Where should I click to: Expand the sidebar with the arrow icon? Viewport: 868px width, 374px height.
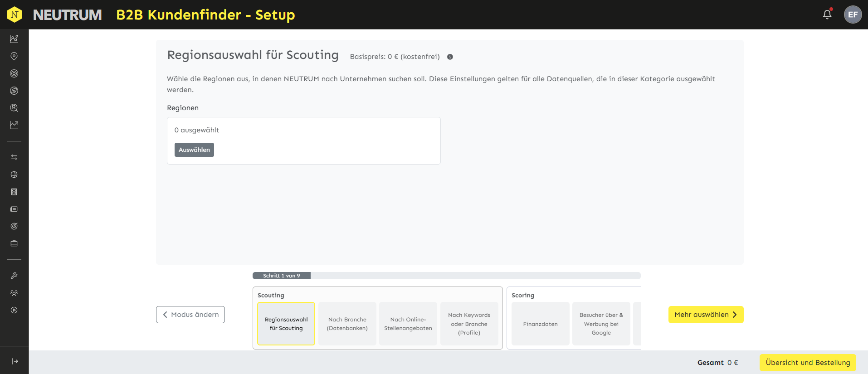(15, 361)
